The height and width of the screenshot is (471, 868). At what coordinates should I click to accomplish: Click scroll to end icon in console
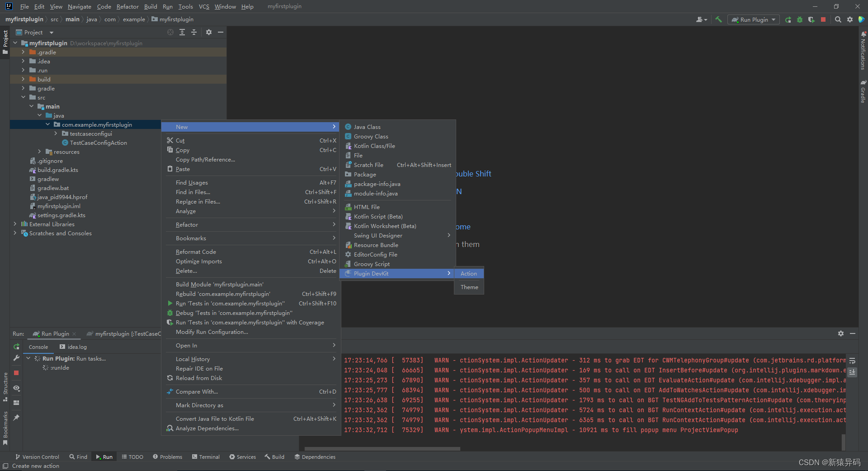tap(852, 372)
